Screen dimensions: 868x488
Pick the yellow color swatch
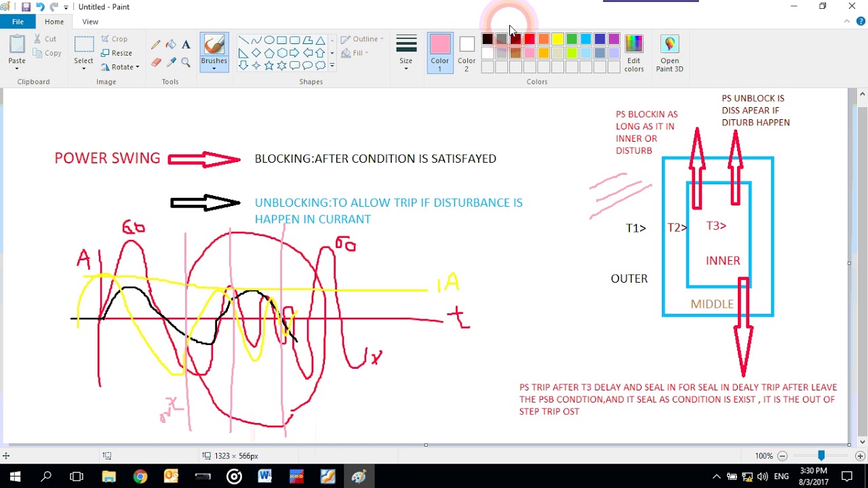(x=557, y=39)
